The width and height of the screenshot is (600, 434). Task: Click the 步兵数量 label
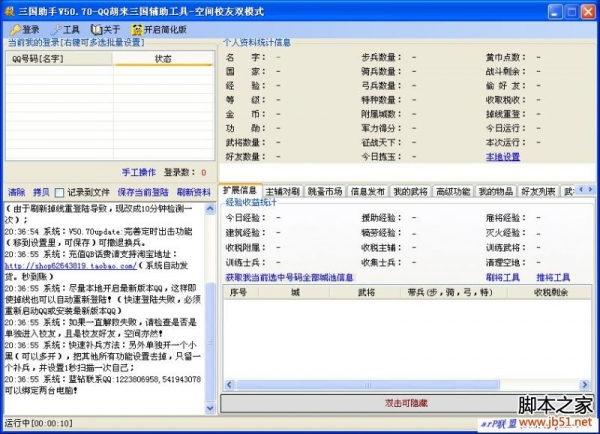(x=381, y=57)
